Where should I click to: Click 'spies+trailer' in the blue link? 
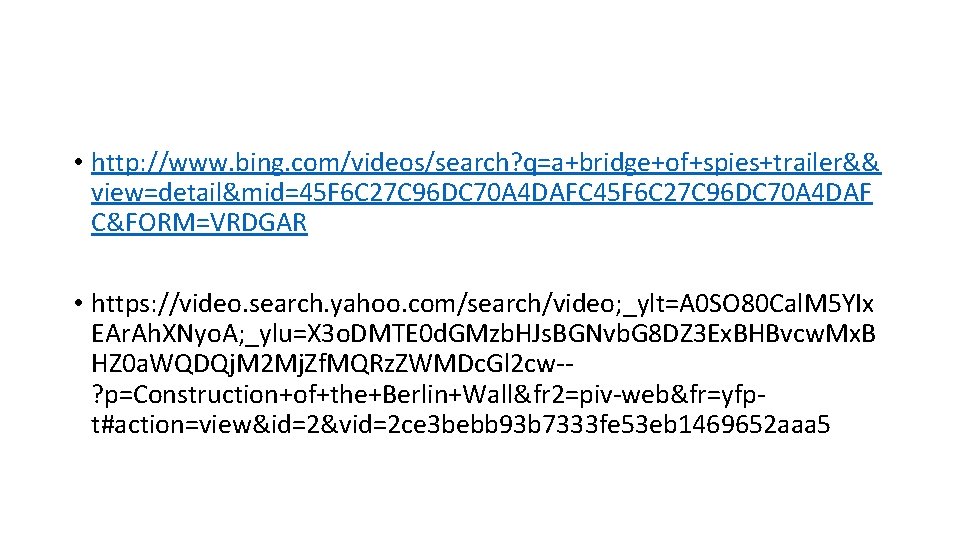coord(772,162)
